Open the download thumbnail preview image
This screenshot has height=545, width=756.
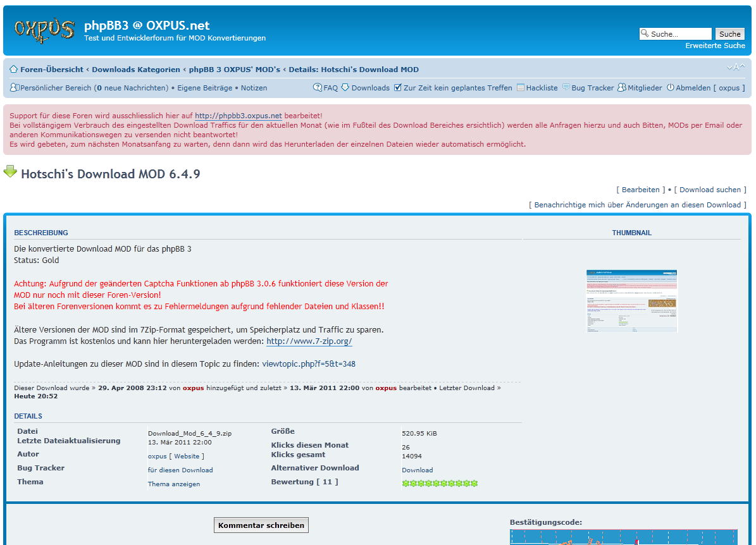tap(631, 301)
